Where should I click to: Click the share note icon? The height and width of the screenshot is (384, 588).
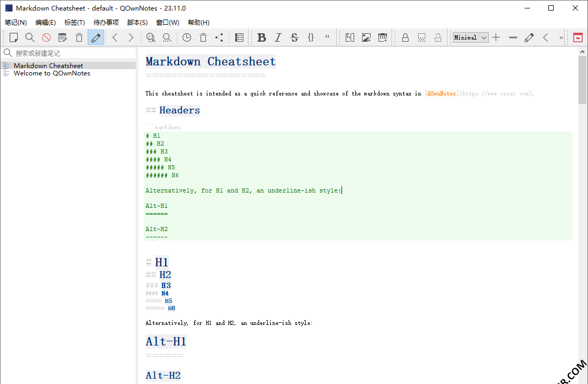click(x=220, y=37)
